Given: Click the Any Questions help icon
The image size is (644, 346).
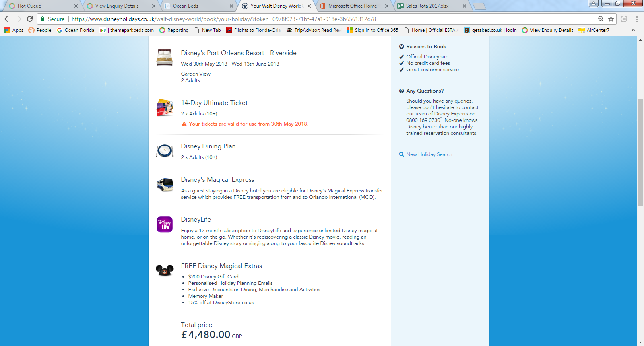Looking at the screenshot, I should tap(401, 91).
